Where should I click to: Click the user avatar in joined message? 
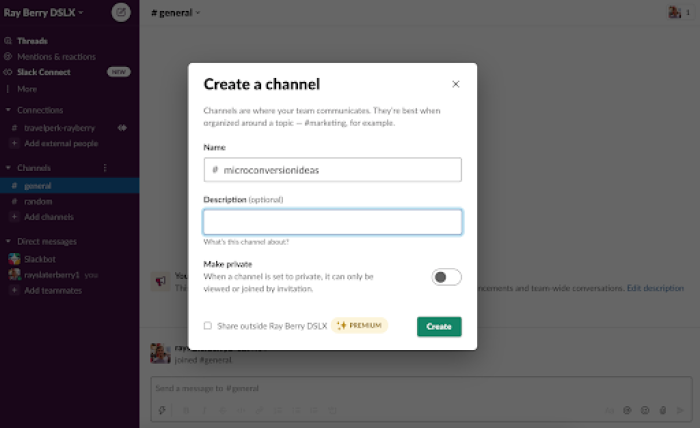(x=160, y=353)
